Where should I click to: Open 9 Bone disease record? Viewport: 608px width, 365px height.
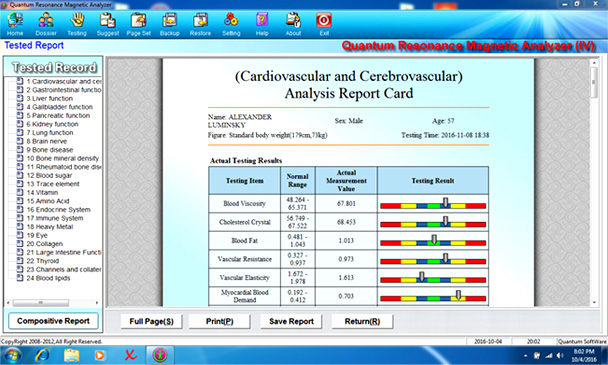click(45, 150)
